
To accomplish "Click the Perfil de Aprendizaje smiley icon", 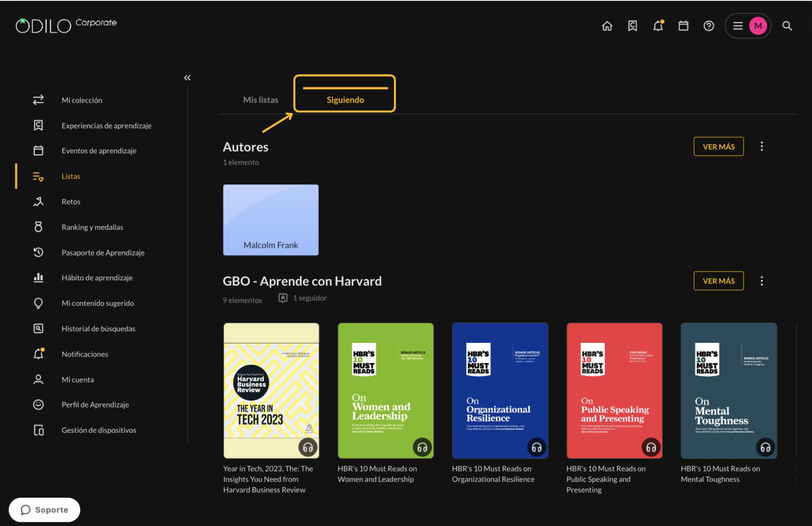I will 38,405.
